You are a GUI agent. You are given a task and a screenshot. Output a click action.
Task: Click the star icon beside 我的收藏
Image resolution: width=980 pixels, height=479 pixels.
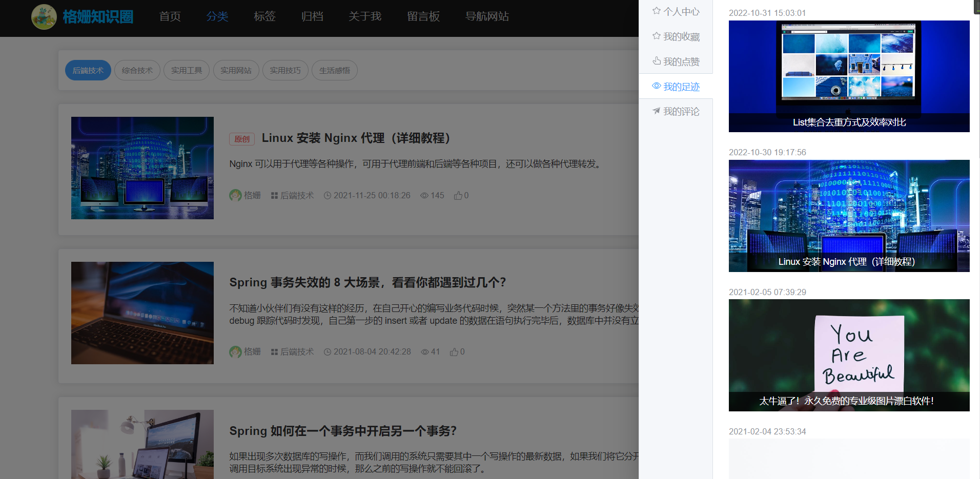tap(656, 36)
